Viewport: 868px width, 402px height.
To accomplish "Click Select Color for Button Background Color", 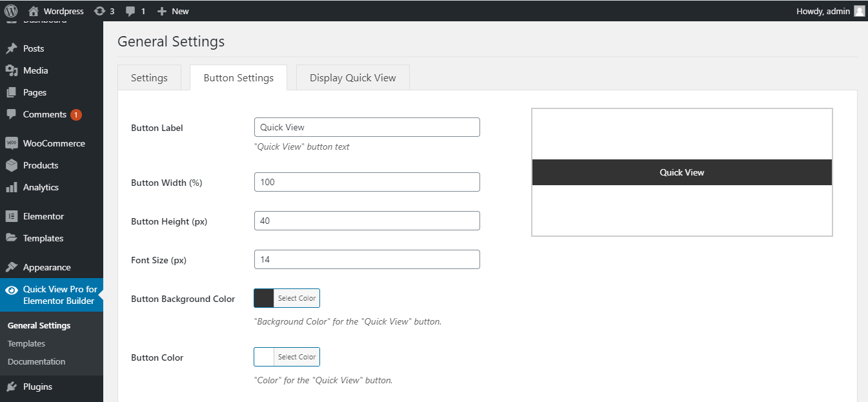I will (x=296, y=297).
